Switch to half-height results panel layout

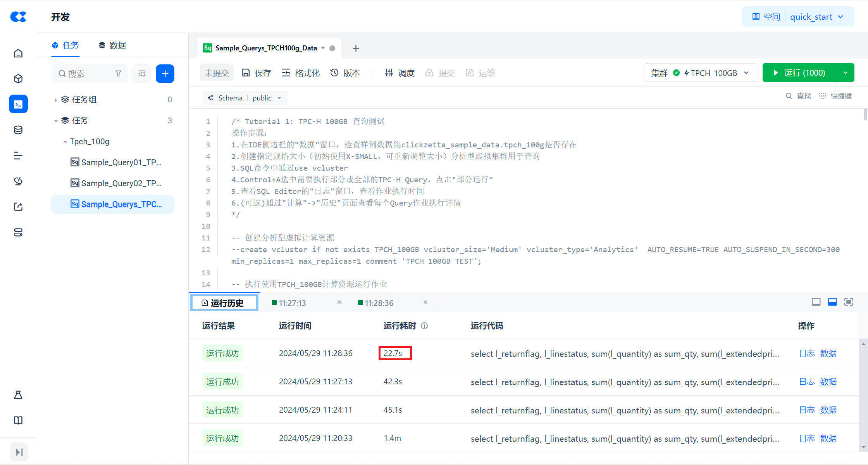[x=832, y=302]
